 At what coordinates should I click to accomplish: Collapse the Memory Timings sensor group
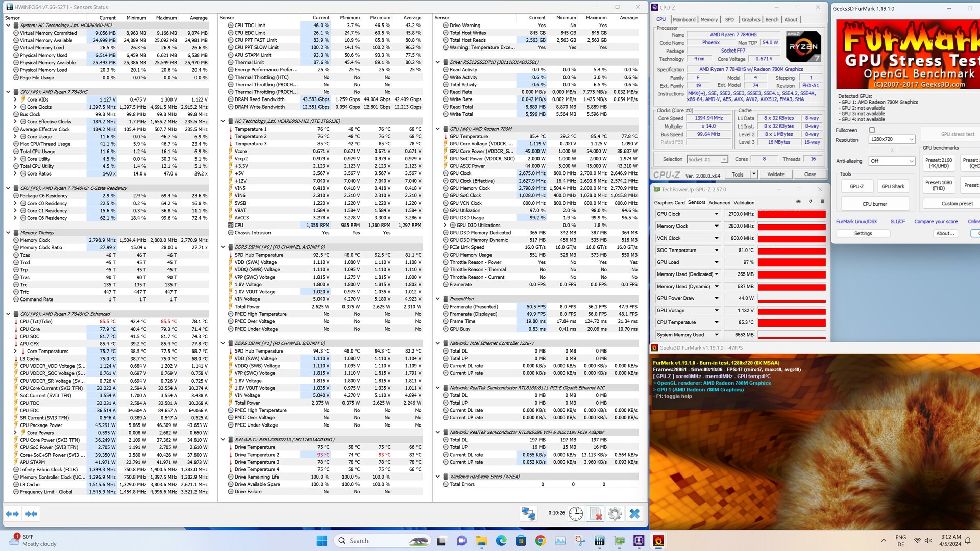click(8, 233)
